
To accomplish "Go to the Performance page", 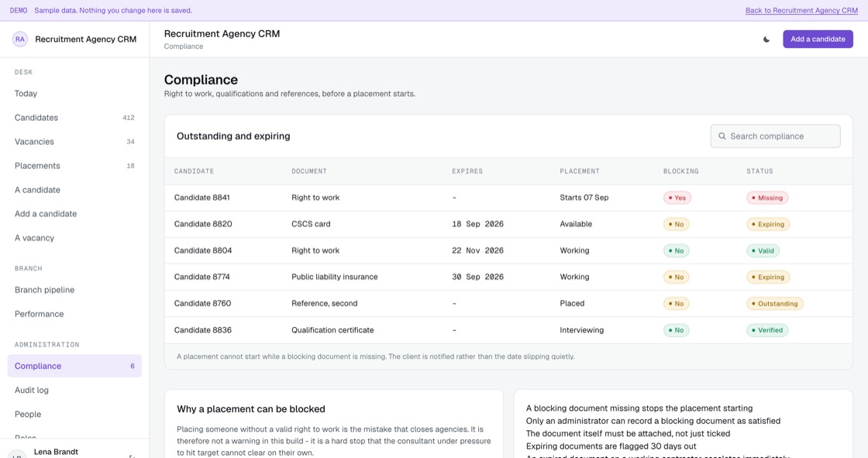I will tap(74, 314).
